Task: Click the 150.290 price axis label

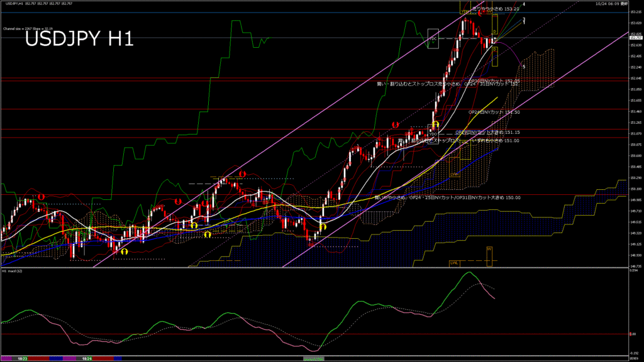Action: pyautogui.click(x=635, y=178)
